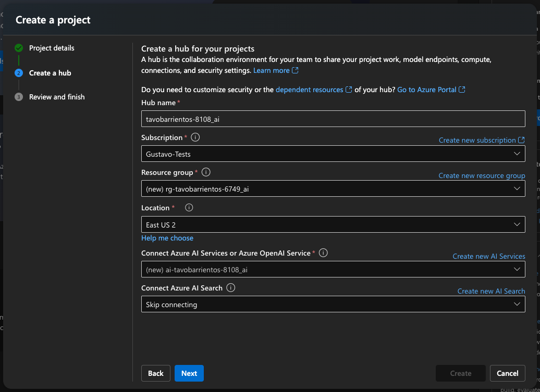This screenshot has height=392, width=540.
Task: Click the Subscription info icon
Action: coord(195,137)
